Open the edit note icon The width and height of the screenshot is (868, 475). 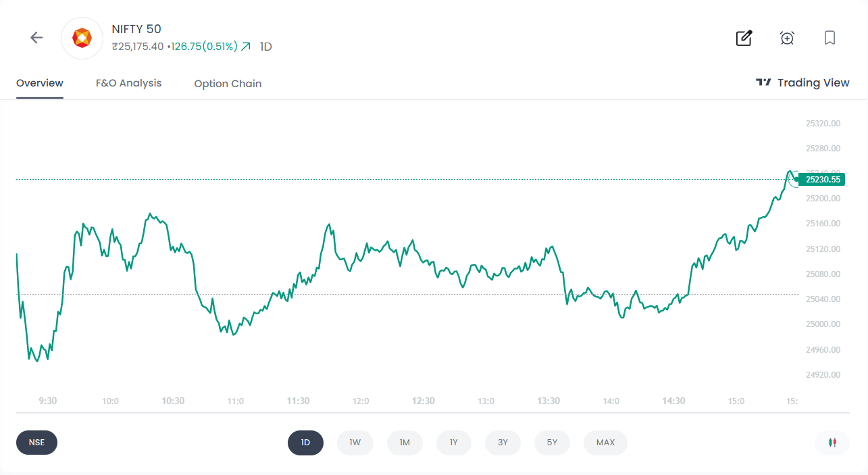(744, 38)
